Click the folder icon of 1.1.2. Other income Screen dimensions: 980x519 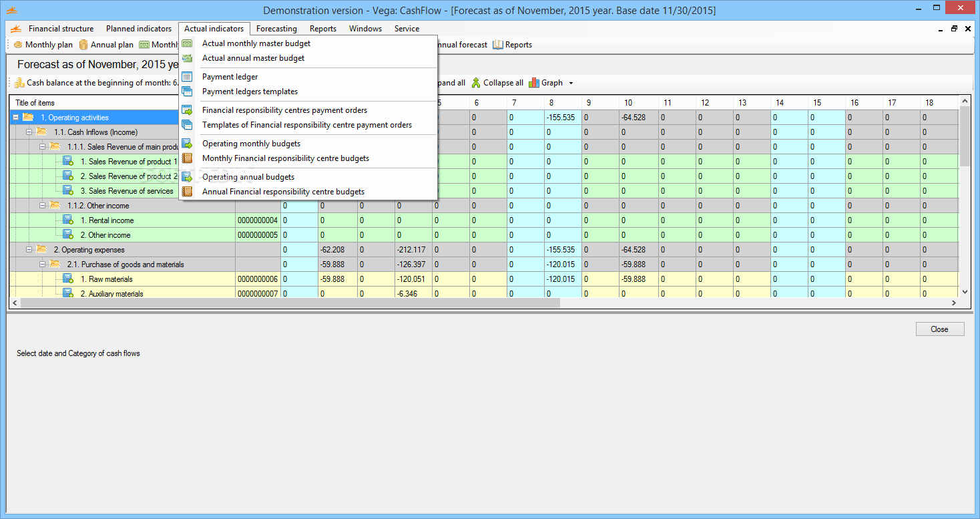coord(55,205)
